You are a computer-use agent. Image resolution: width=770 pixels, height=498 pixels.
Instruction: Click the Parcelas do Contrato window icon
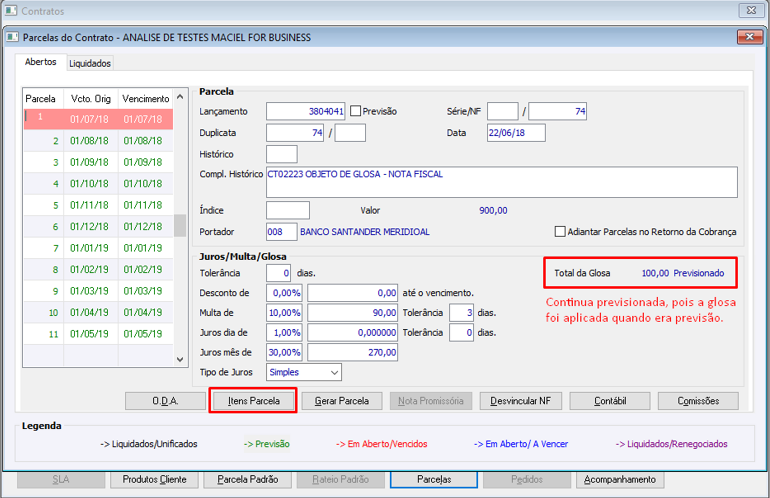[x=12, y=37]
